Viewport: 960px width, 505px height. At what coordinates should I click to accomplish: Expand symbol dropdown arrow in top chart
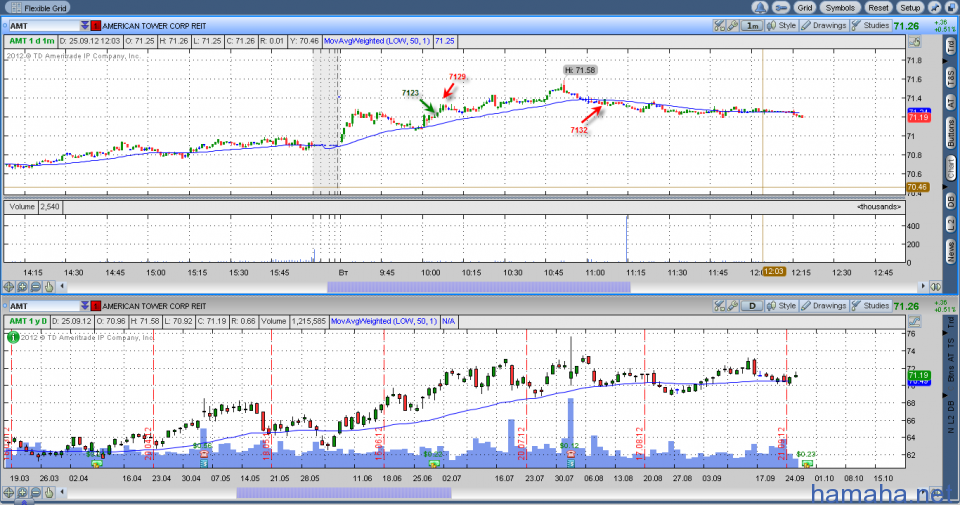(x=84, y=26)
